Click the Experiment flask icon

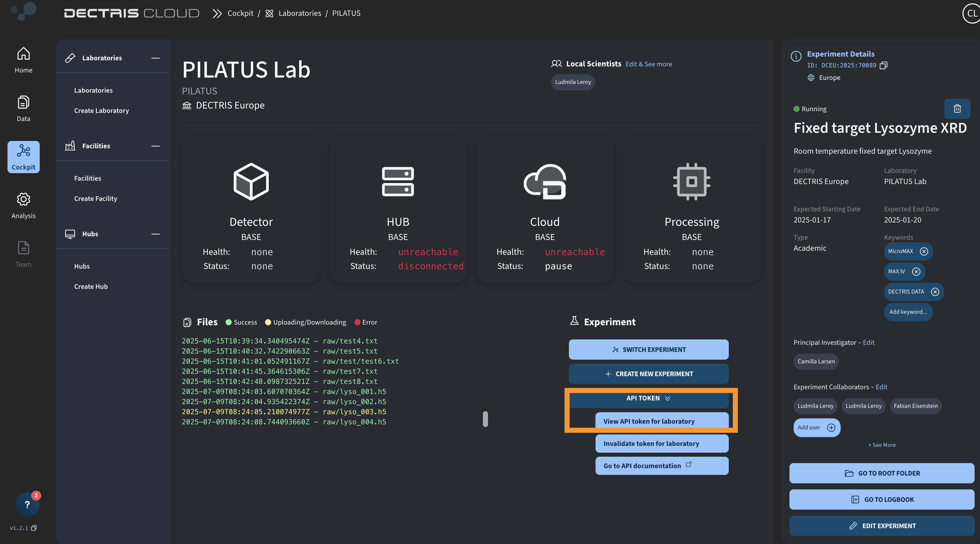tap(574, 321)
